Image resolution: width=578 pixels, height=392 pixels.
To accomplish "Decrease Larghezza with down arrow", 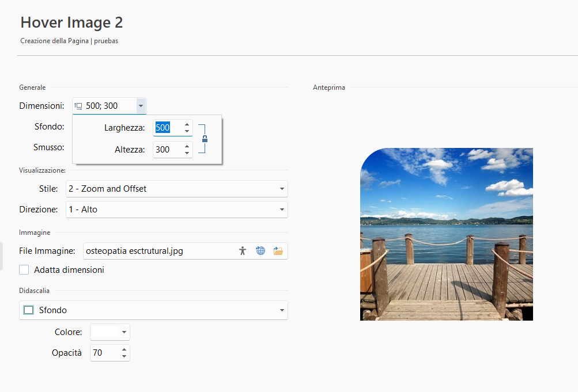I will tap(187, 131).
